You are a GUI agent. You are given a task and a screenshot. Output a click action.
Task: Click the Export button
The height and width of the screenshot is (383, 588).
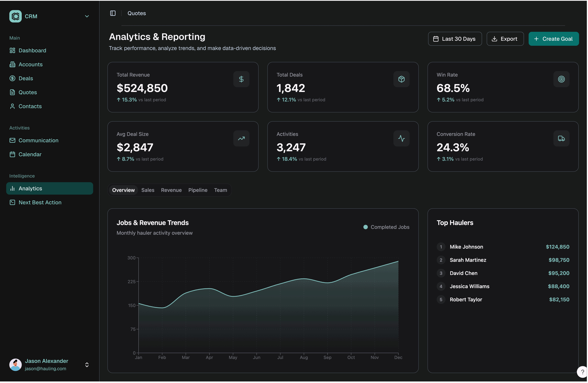coord(505,39)
